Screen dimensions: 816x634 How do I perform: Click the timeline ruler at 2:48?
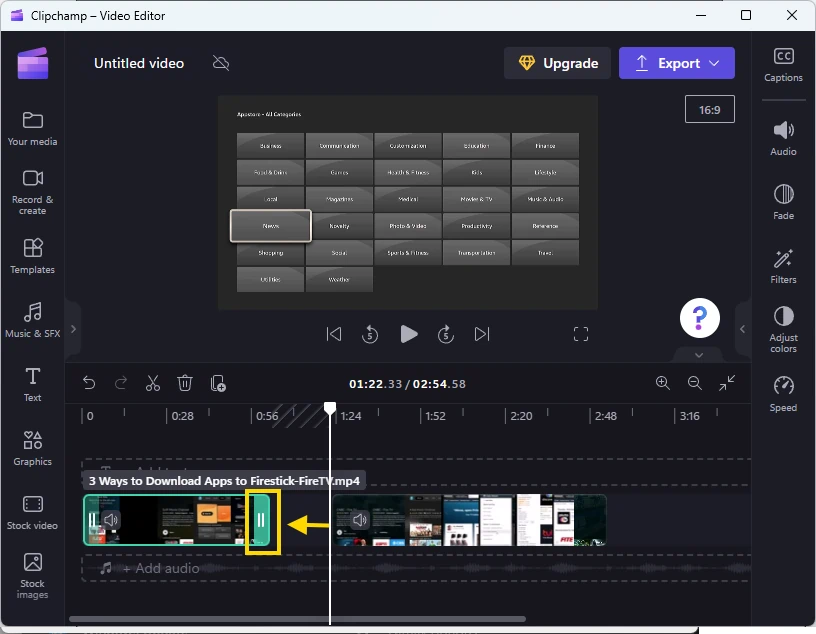coord(605,416)
